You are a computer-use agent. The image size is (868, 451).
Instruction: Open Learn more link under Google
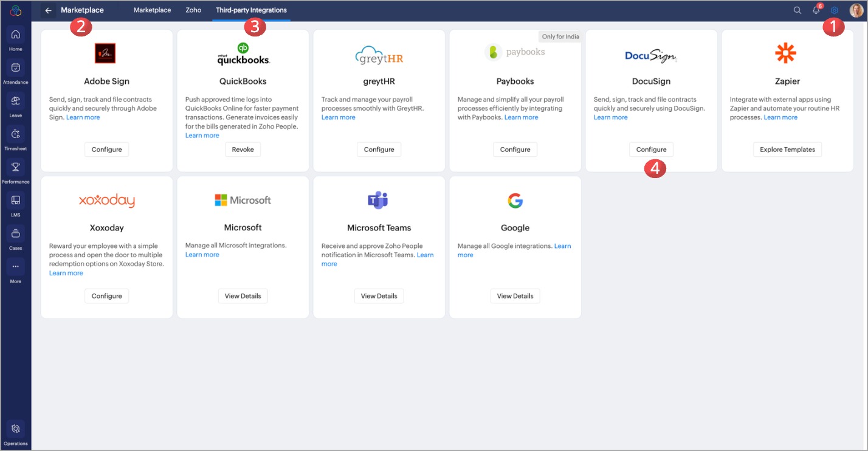click(x=562, y=246)
